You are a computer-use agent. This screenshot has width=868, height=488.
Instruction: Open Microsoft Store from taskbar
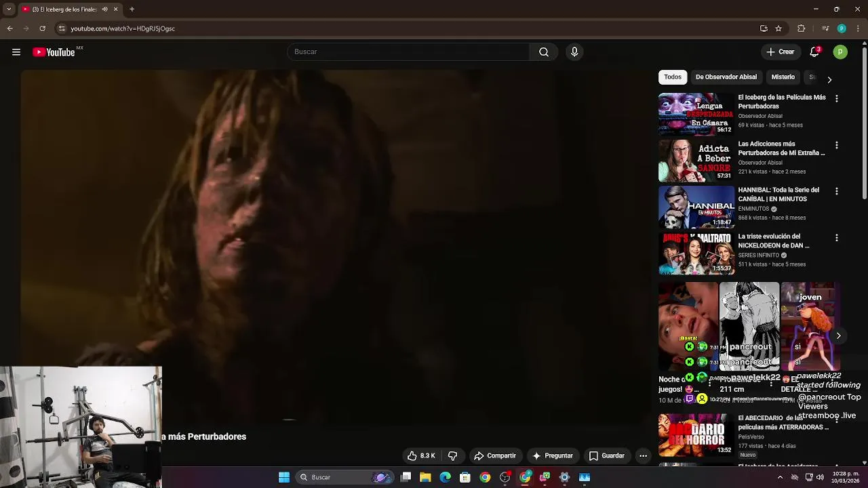[x=465, y=477]
